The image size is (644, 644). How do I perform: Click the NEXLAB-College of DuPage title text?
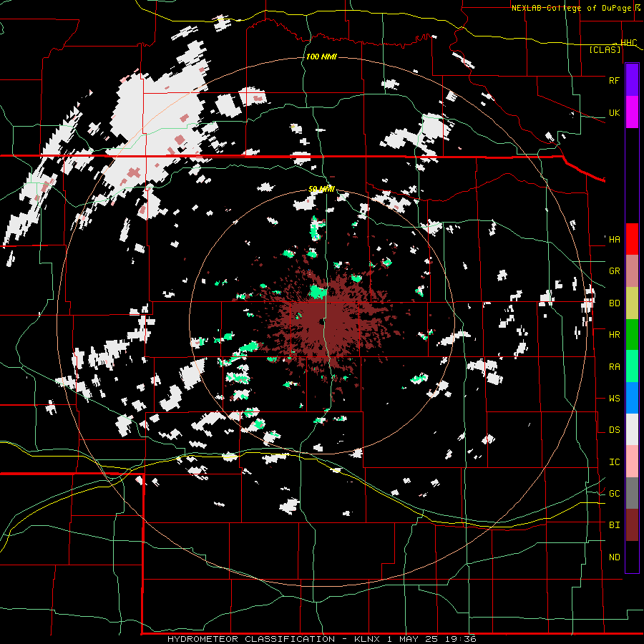coord(573,8)
